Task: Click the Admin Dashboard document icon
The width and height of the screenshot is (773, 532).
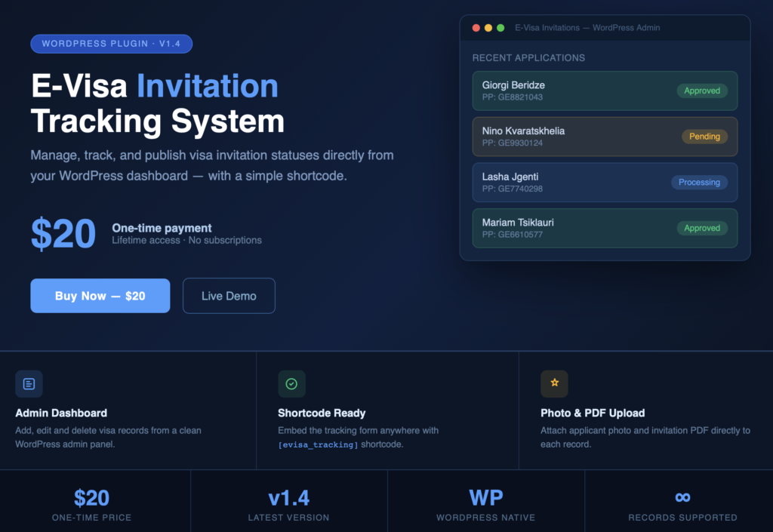Action: (29, 384)
